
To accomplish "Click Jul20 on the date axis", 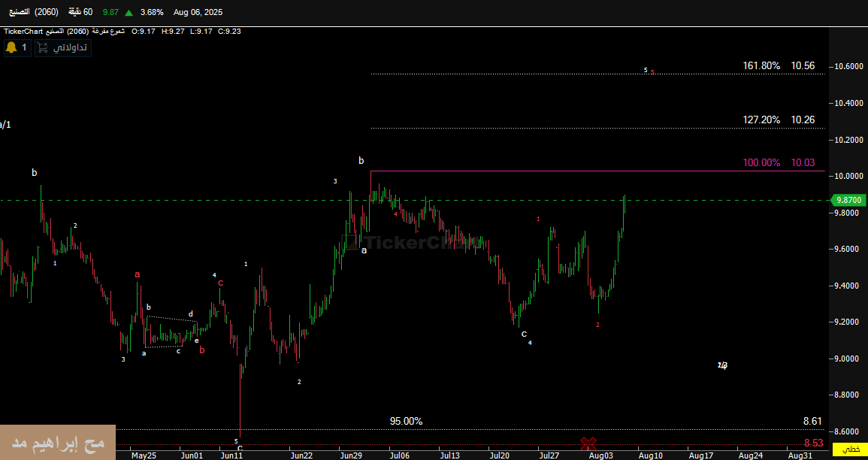I will (500, 455).
